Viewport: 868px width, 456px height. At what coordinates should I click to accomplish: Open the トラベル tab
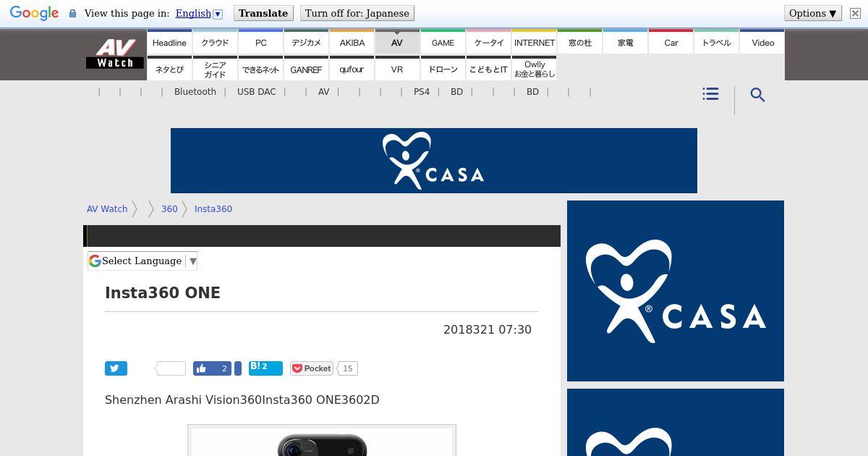point(716,43)
